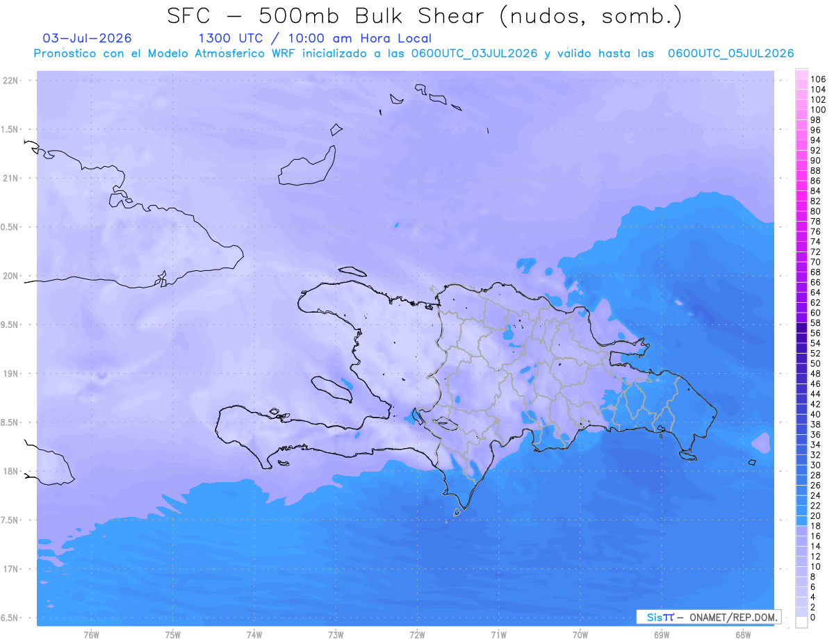834x644 pixels.
Task: Click the title 'SFC – 500mb Bulk Shear'
Action: click(329, 16)
